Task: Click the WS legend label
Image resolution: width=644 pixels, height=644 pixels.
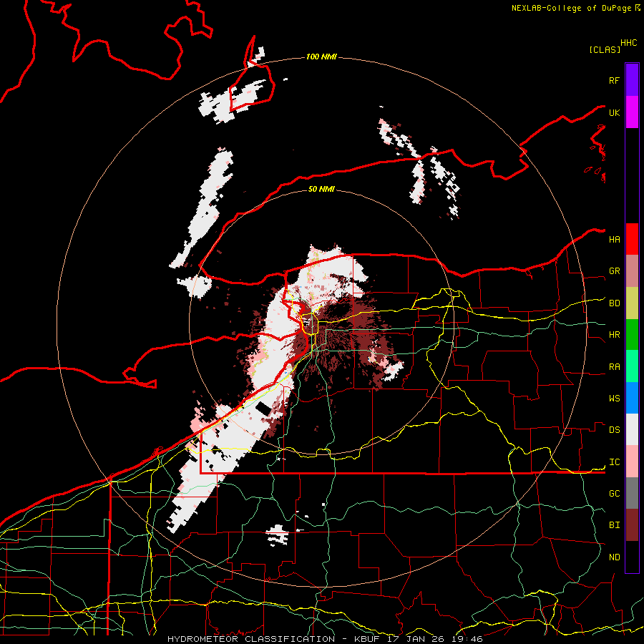Action: coord(614,399)
